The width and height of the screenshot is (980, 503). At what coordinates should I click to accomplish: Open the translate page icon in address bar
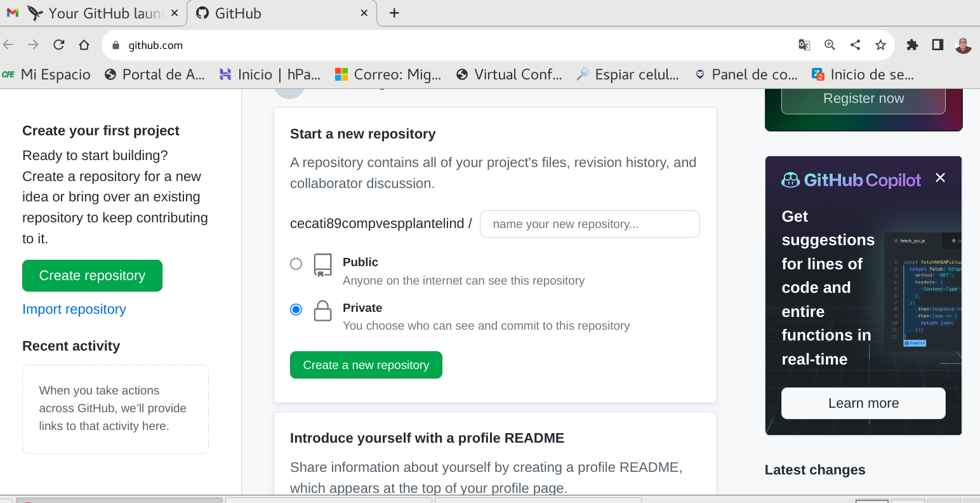click(804, 44)
